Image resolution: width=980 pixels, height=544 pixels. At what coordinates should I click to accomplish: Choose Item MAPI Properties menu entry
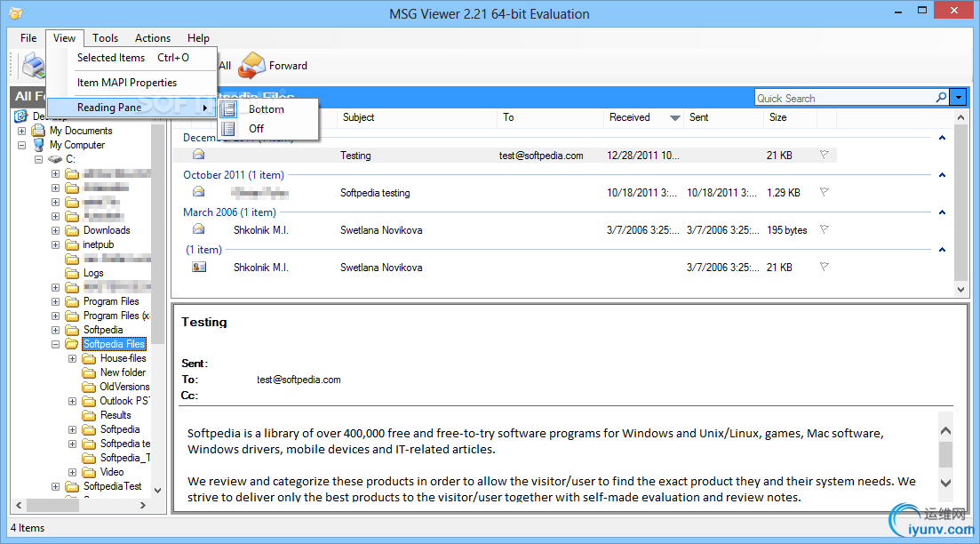coord(131,83)
